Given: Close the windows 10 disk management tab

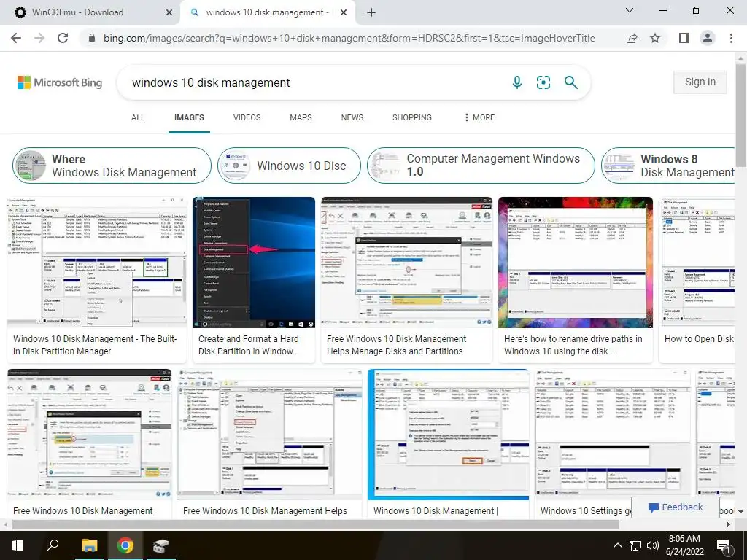Looking at the screenshot, I should pyautogui.click(x=344, y=13).
